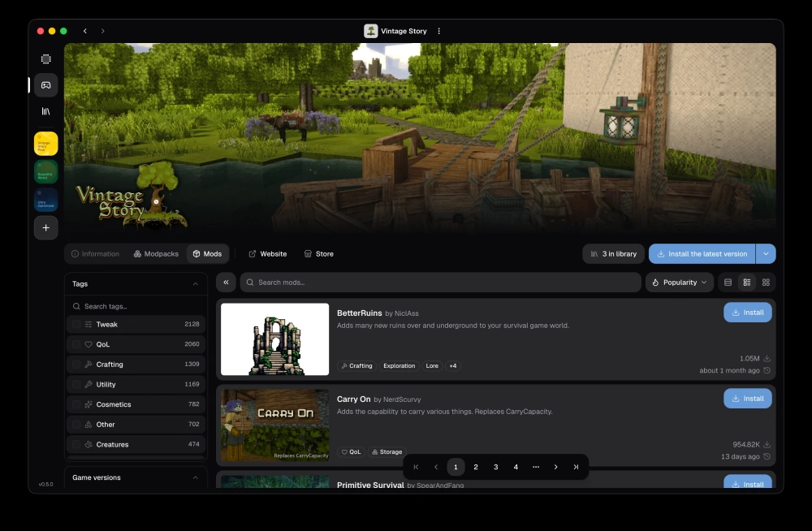The image size is (812, 531).
Task: Click the 3 in library button
Action: pos(614,254)
